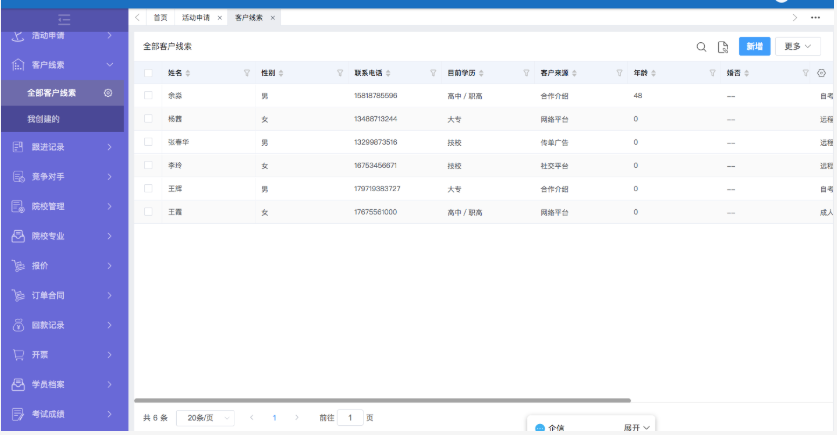Click the gear icon beside 全部客户线索

click(108, 93)
